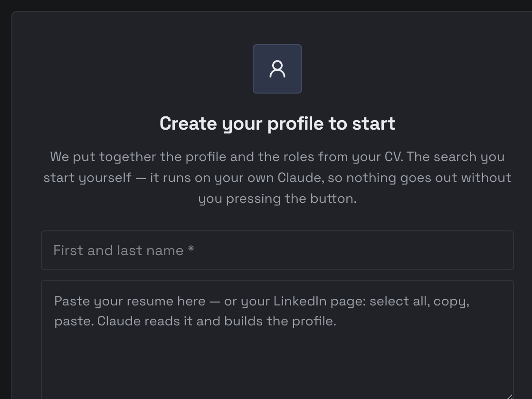Select the blue avatar placeholder tile
The image size is (532, 399).
click(x=277, y=69)
